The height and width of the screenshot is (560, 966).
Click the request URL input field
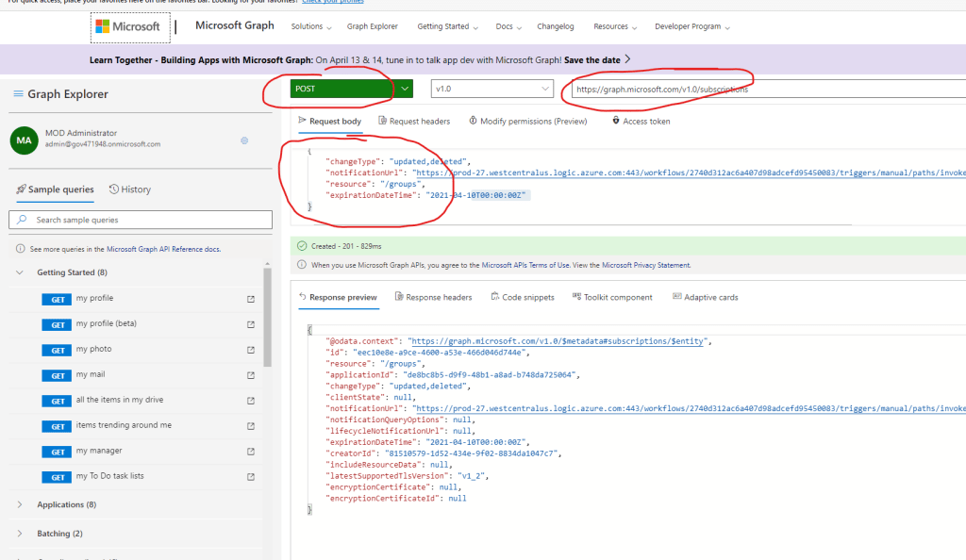764,89
